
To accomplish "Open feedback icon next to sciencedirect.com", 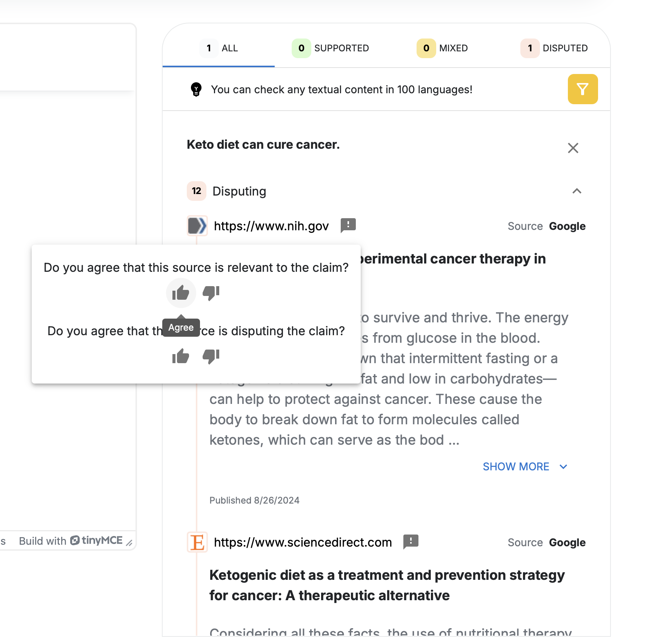I will click(411, 542).
